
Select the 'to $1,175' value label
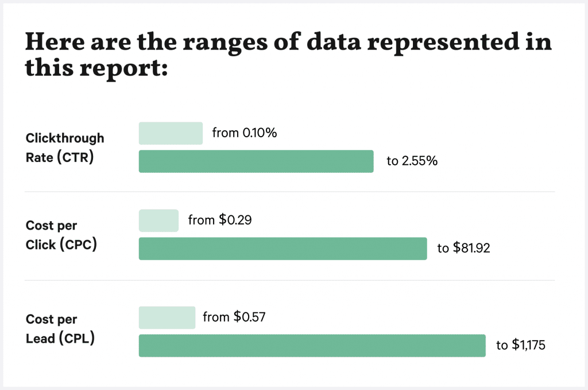coord(520,346)
